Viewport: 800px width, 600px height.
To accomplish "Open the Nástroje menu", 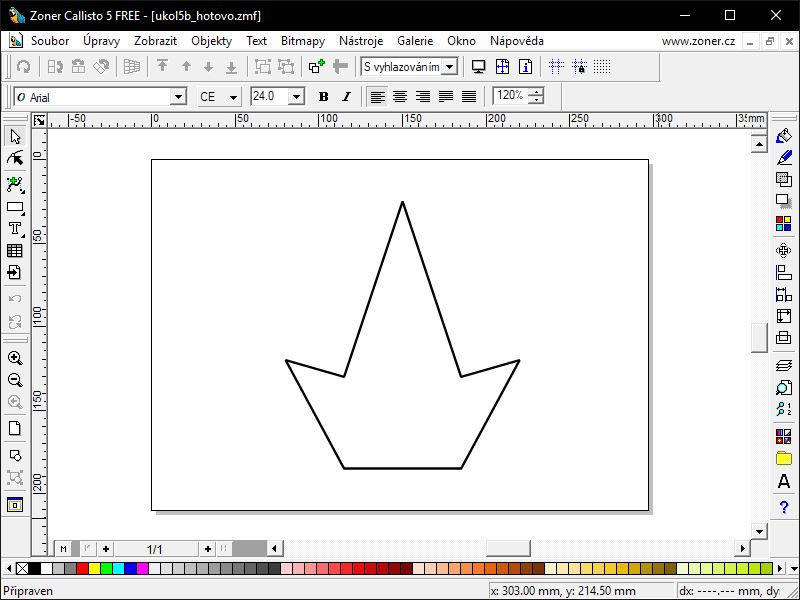I will tap(361, 41).
